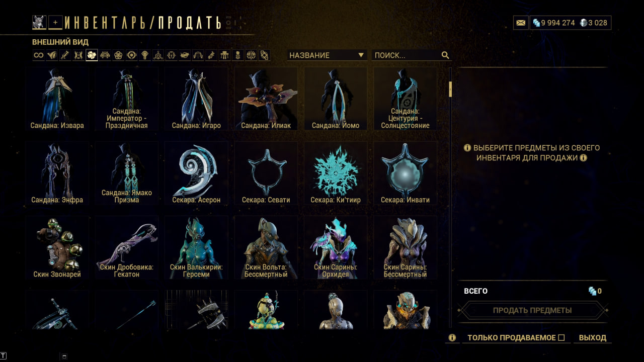
Task: Click the magnifying glass search icon
Action: pos(445,55)
